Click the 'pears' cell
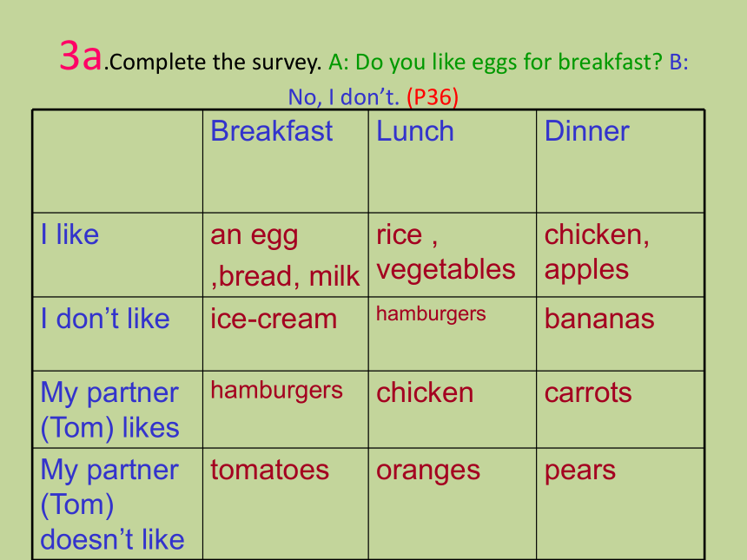This screenshot has width=747, height=560. click(580, 471)
